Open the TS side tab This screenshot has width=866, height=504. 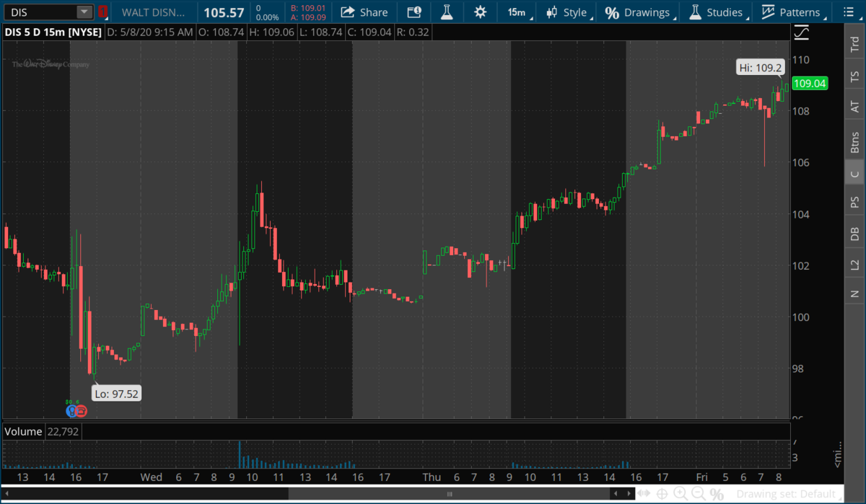(x=855, y=76)
